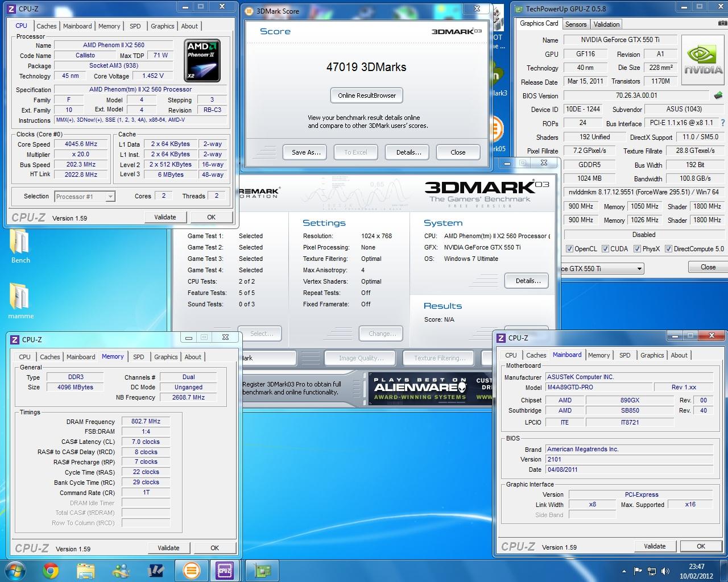Select the DRAM Frequency 802.7 MHz value
Image resolution: width=728 pixels, height=582 pixels.
click(x=146, y=422)
